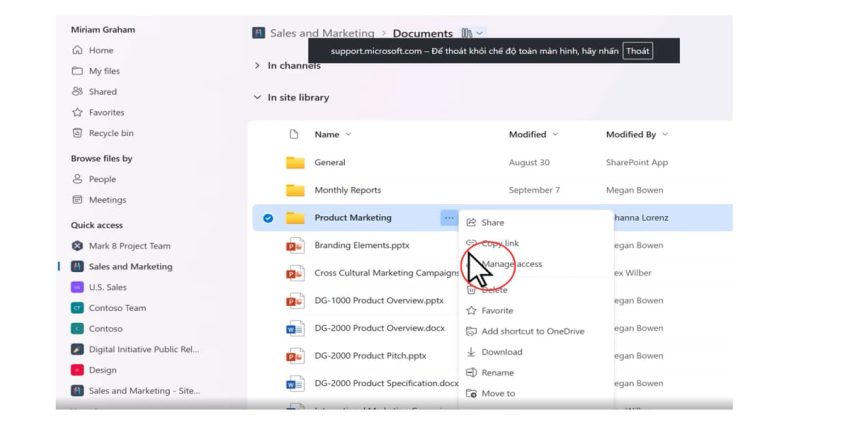Uncheck the Product Marketing selection circle

click(268, 218)
